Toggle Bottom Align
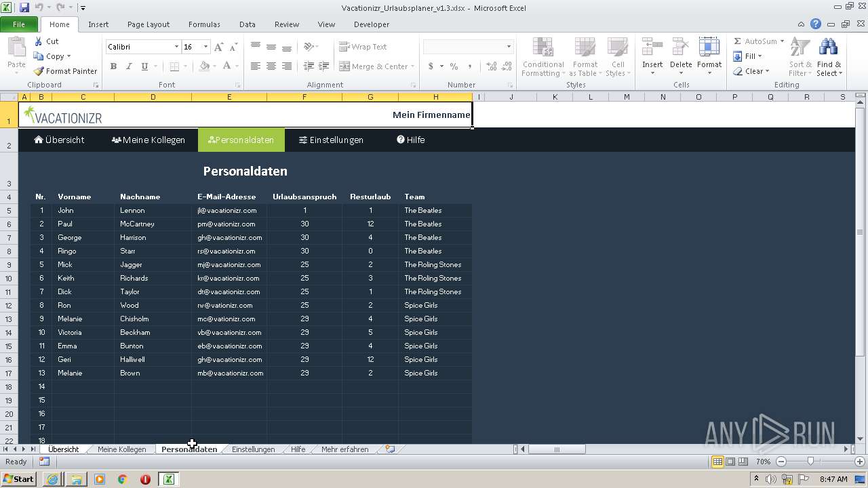868x488 pixels. pyautogui.click(x=287, y=47)
